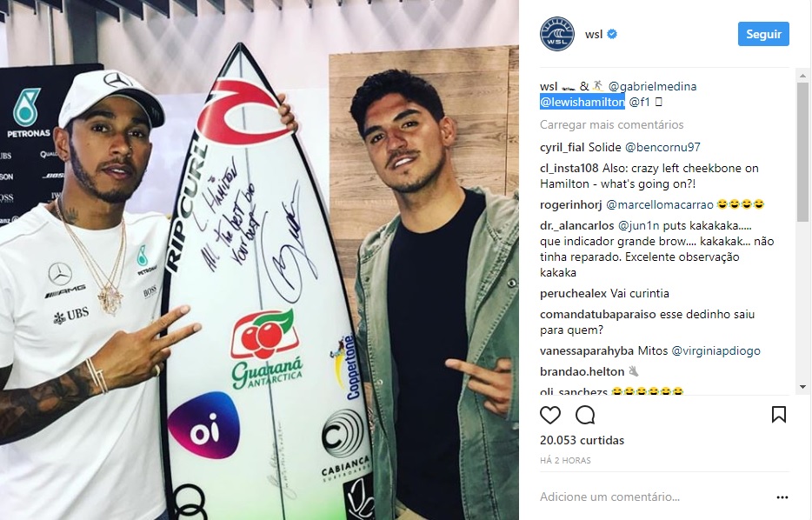Open comment via speech bubble icon
Image resolution: width=812 pixels, height=520 pixels.
point(585,415)
